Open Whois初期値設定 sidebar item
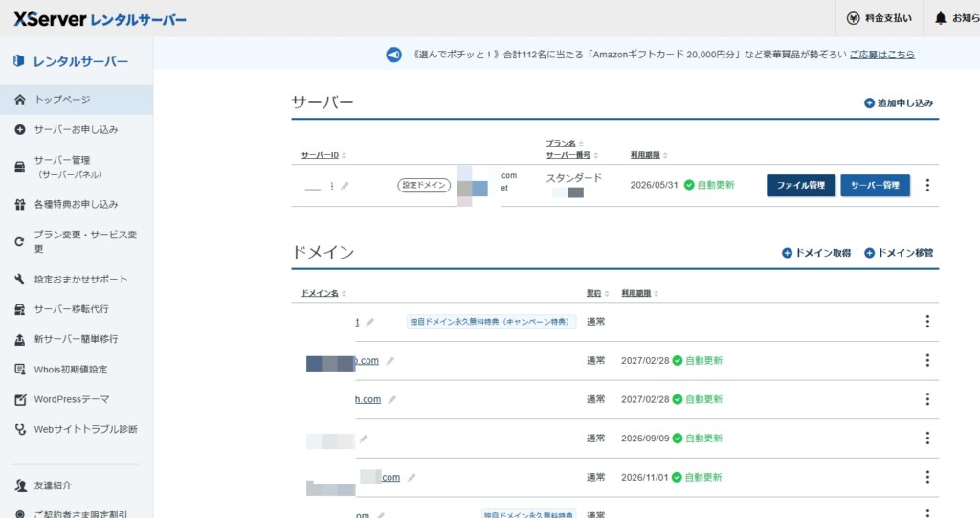The width and height of the screenshot is (980, 518). [77, 369]
